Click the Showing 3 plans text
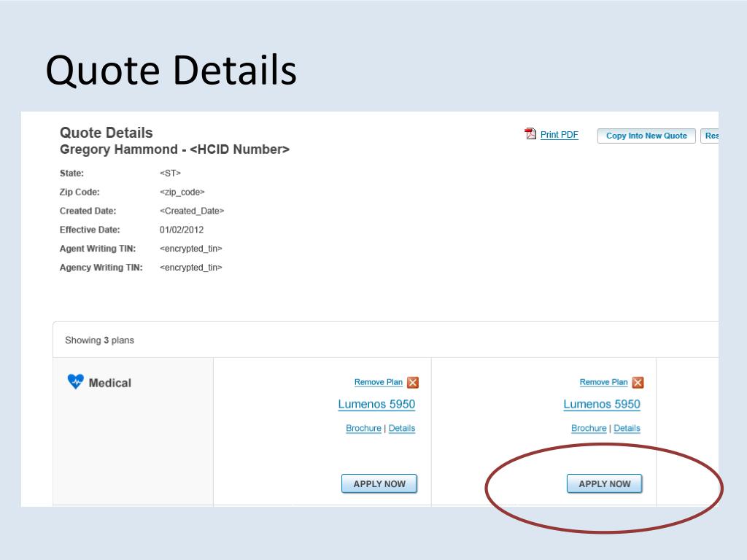This screenshot has height=560, width=747. pyautogui.click(x=99, y=341)
